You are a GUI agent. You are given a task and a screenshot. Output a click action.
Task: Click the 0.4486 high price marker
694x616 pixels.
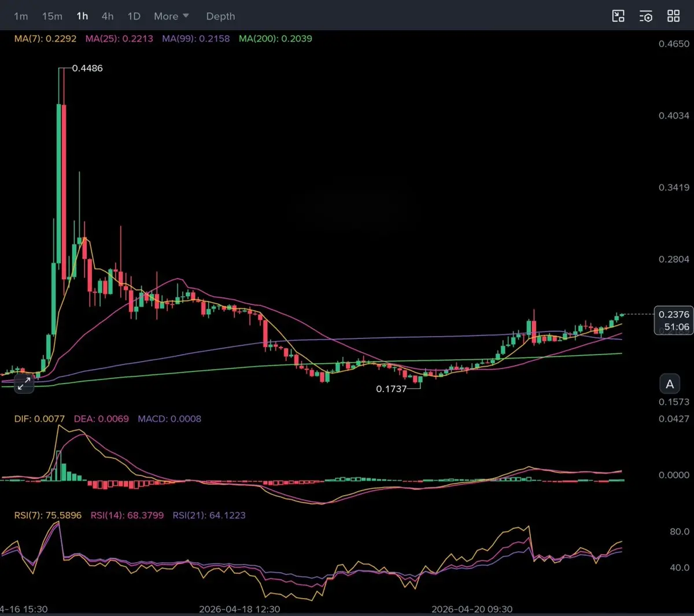[x=87, y=68]
